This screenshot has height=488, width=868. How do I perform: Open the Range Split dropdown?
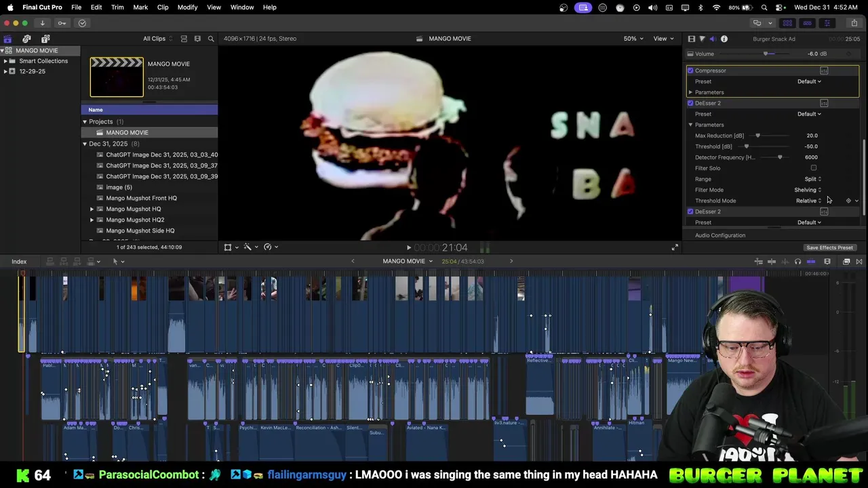(x=812, y=179)
